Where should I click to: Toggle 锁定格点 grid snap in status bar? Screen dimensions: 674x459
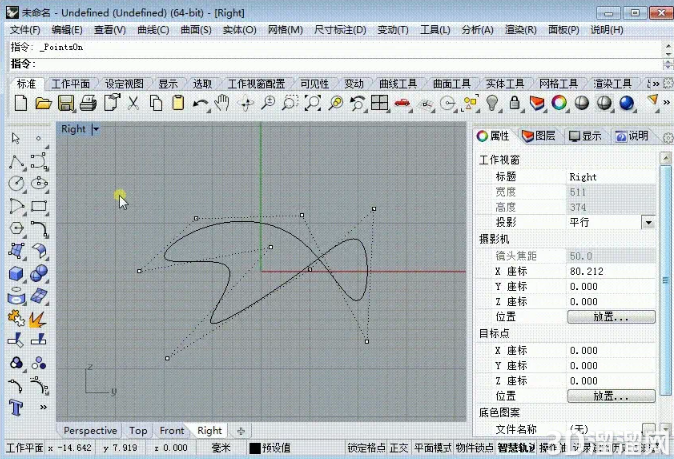366,448
